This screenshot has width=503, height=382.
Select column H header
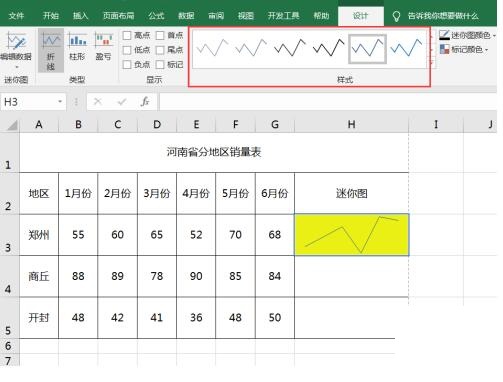(352, 125)
